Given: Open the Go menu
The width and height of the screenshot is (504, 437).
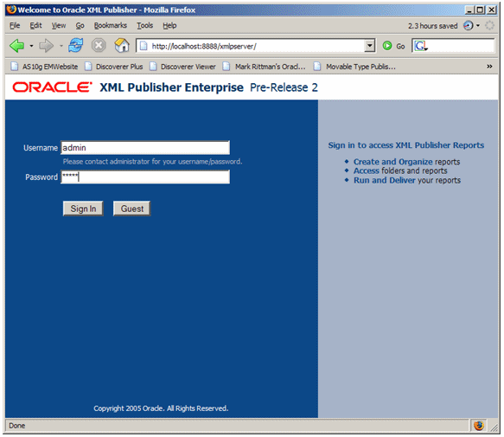Looking at the screenshot, I should pyautogui.click(x=80, y=25).
